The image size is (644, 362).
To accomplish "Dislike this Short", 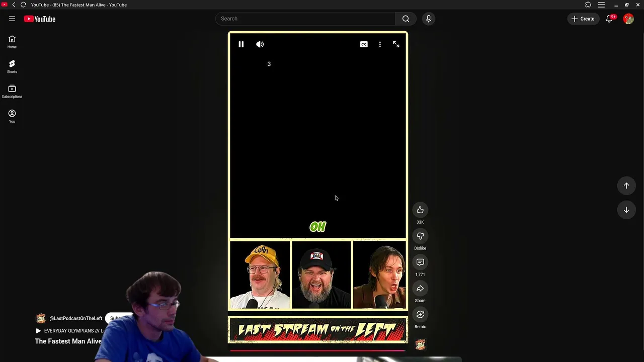I will [420, 236].
